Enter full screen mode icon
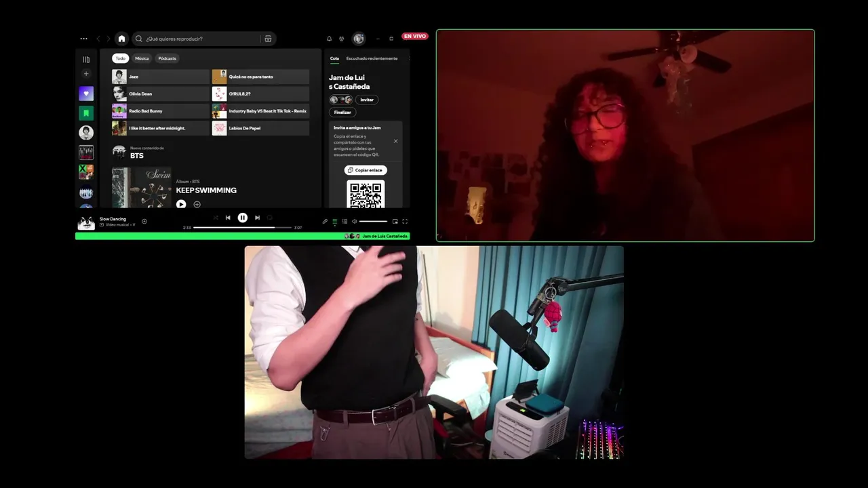868x488 pixels. (405, 221)
